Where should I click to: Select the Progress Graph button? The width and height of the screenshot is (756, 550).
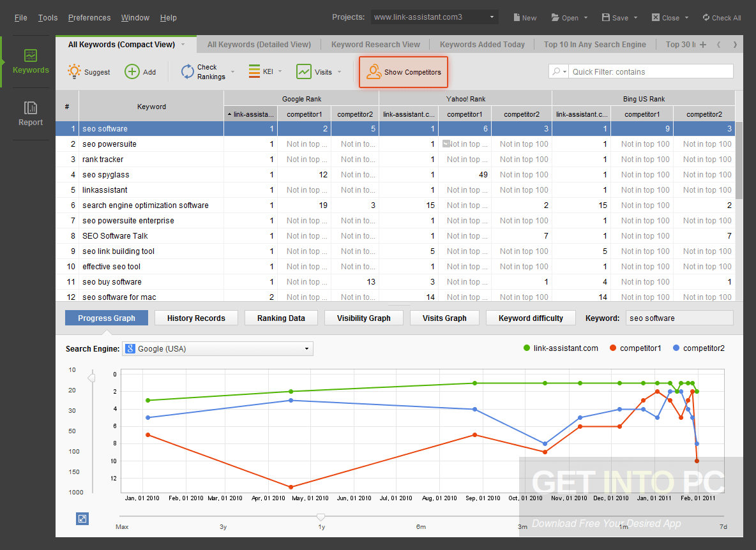[107, 318]
